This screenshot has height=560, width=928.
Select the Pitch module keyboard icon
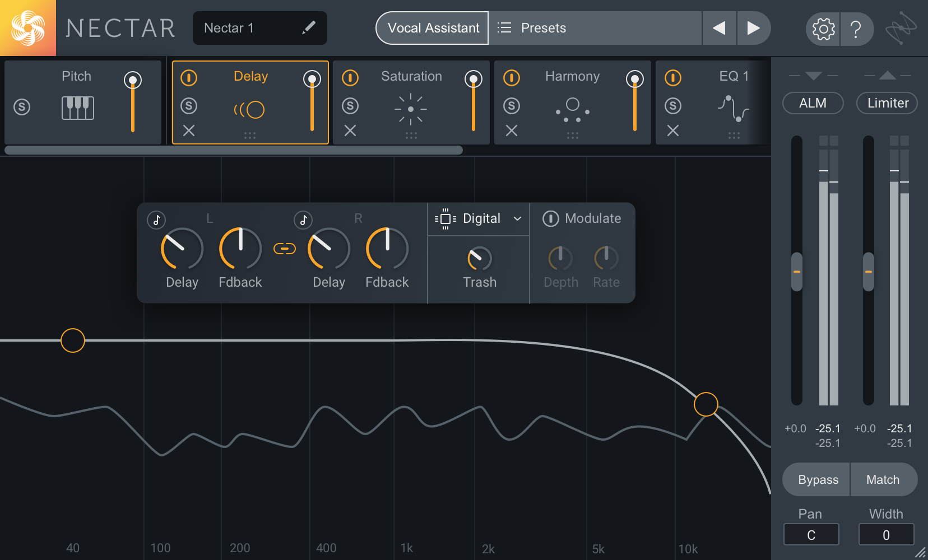click(x=77, y=108)
